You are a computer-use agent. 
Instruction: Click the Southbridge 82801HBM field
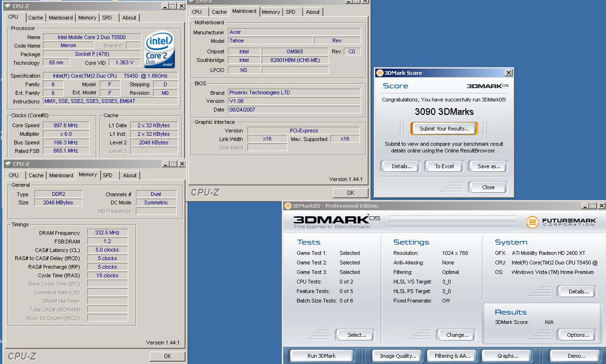[x=295, y=60]
